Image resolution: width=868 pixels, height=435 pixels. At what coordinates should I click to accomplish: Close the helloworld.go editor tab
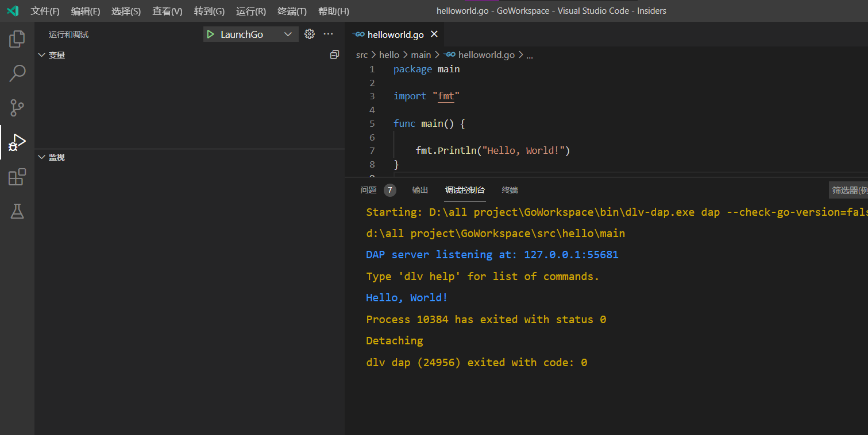[434, 34]
